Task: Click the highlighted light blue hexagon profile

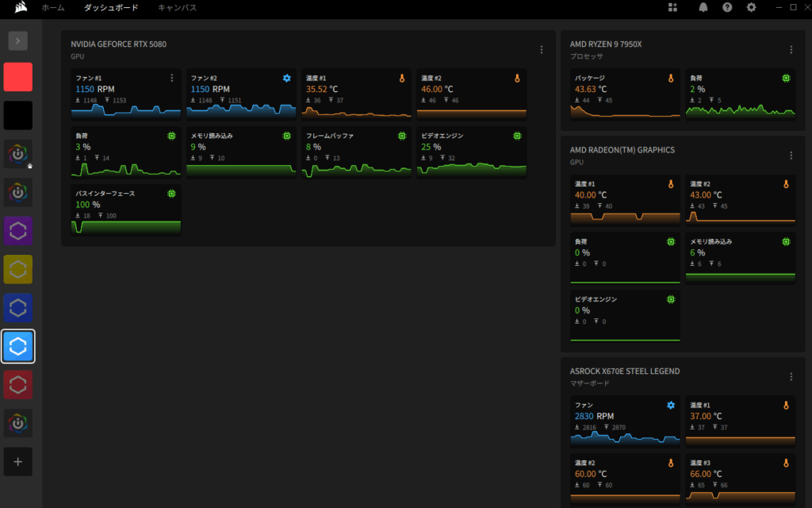Action: coord(18,346)
